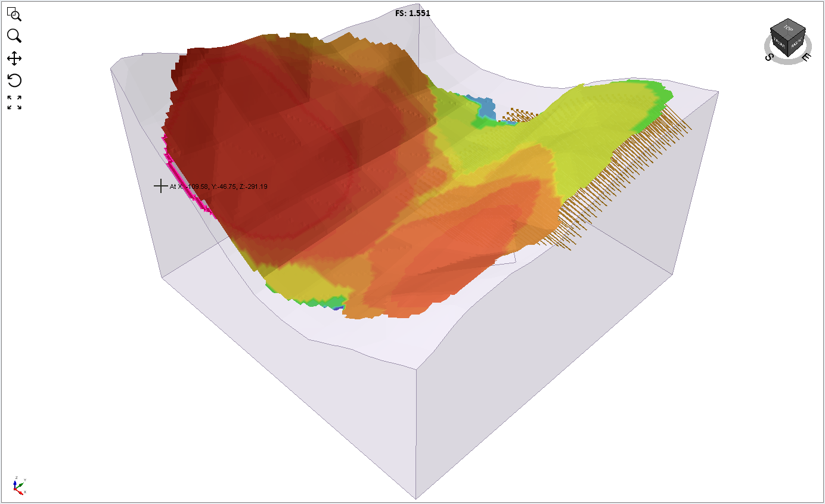Click the coordinate readout text near crosshair
Screen dimensions: 825x504
(x=218, y=186)
